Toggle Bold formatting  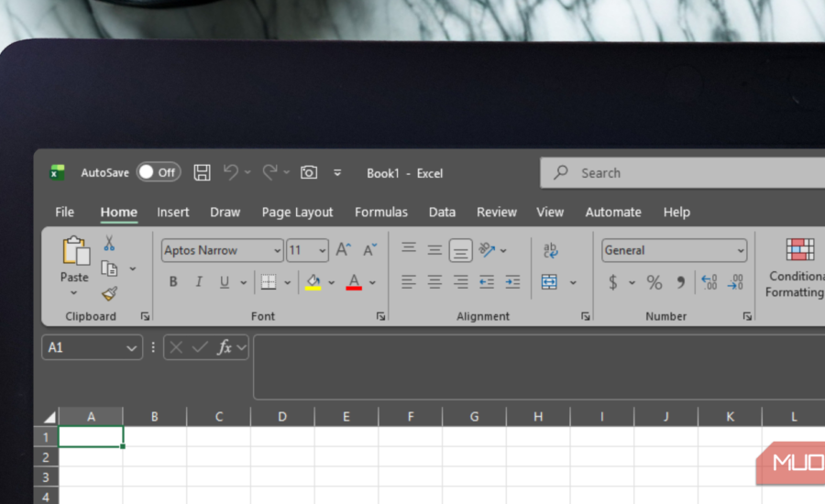(173, 282)
